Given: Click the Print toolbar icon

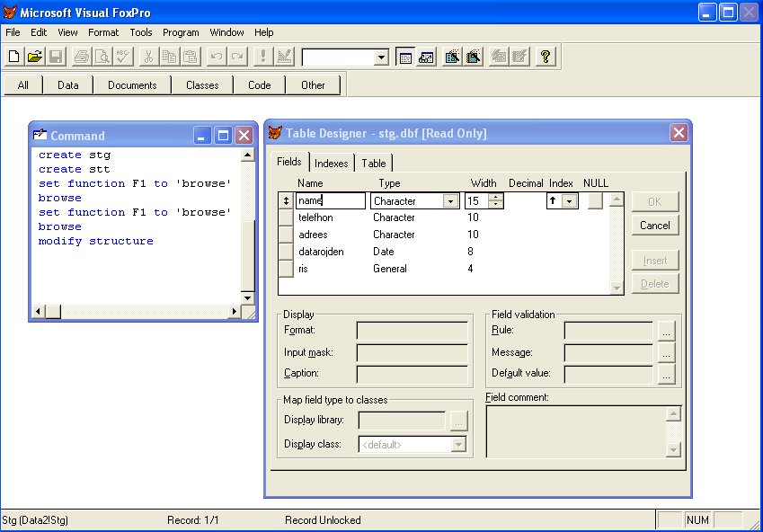Looking at the screenshot, I should [81, 57].
